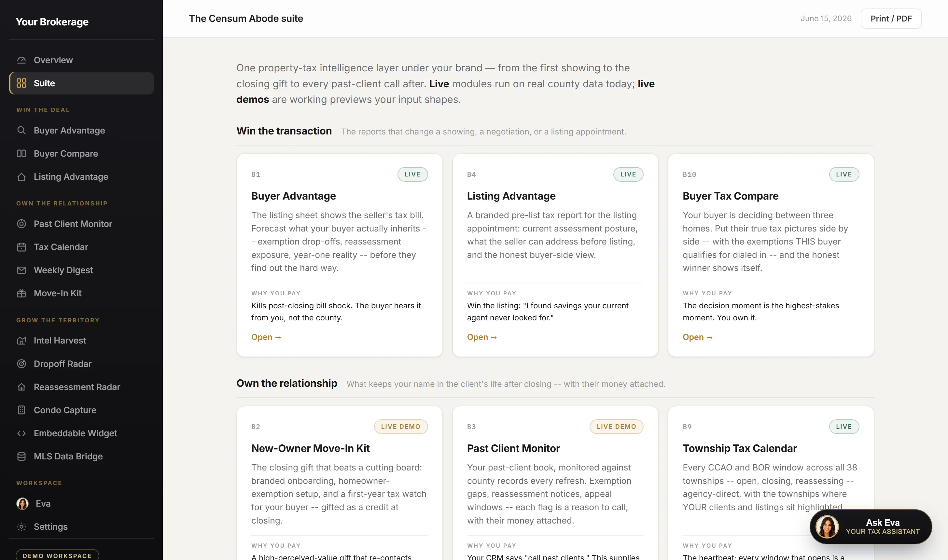The image size is (948, 560).
Task: Click the Reassessment Radar house icon
Action: (21, 387)
